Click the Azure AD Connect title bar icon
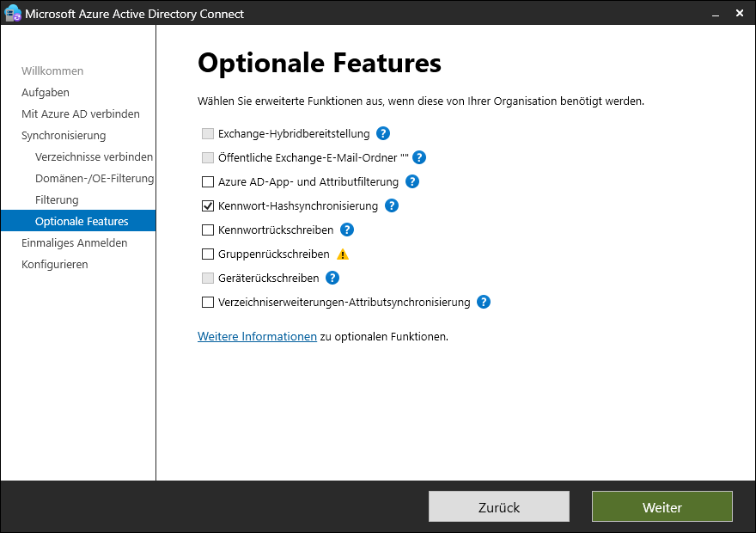 [x=13, y=13]
